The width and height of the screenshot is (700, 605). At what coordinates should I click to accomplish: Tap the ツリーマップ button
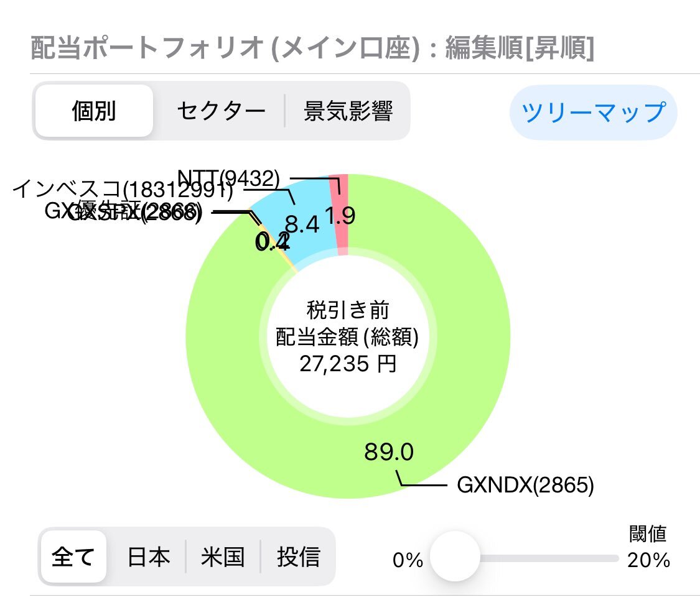pos(593,113)
